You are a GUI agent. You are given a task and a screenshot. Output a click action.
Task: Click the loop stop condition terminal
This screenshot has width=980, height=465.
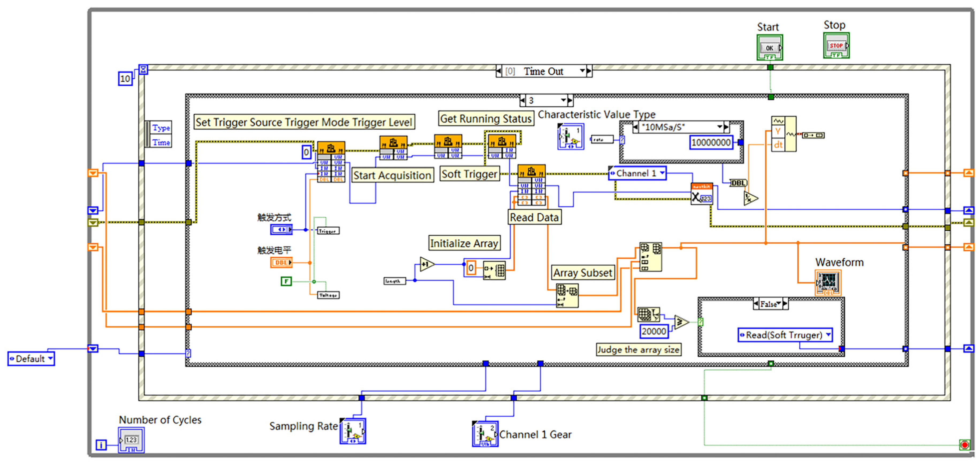point(964,444)
